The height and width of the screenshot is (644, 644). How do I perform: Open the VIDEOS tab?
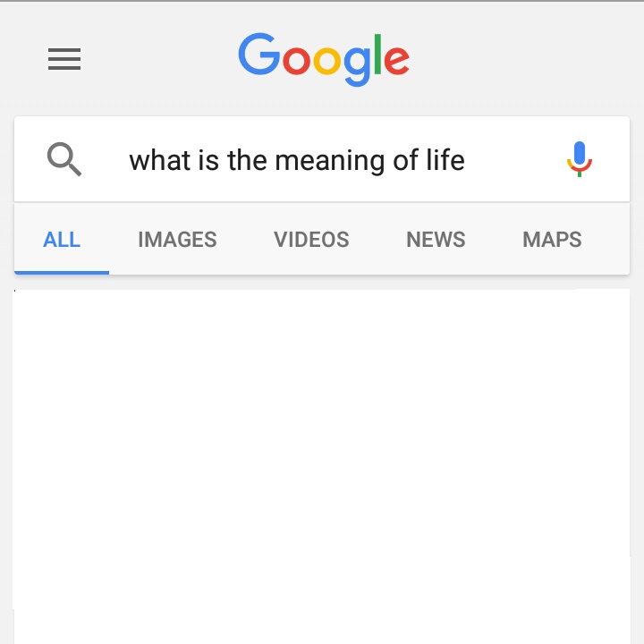point(311,240)
